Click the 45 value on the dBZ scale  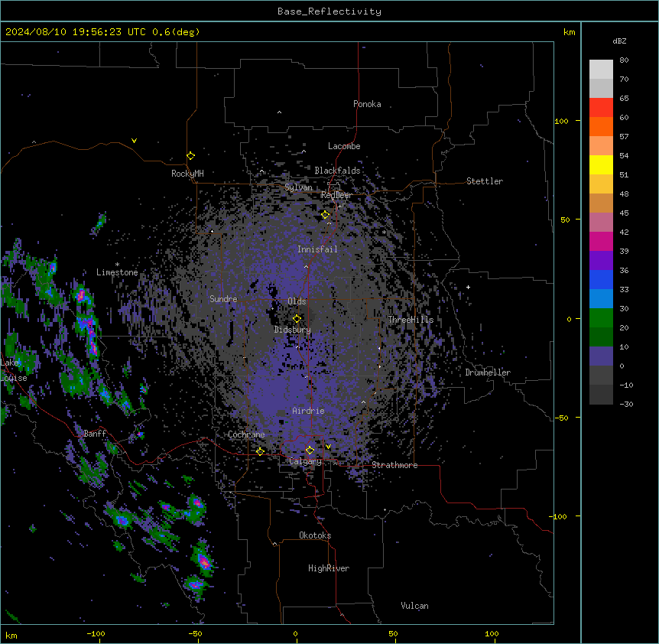tap(624, 213)
